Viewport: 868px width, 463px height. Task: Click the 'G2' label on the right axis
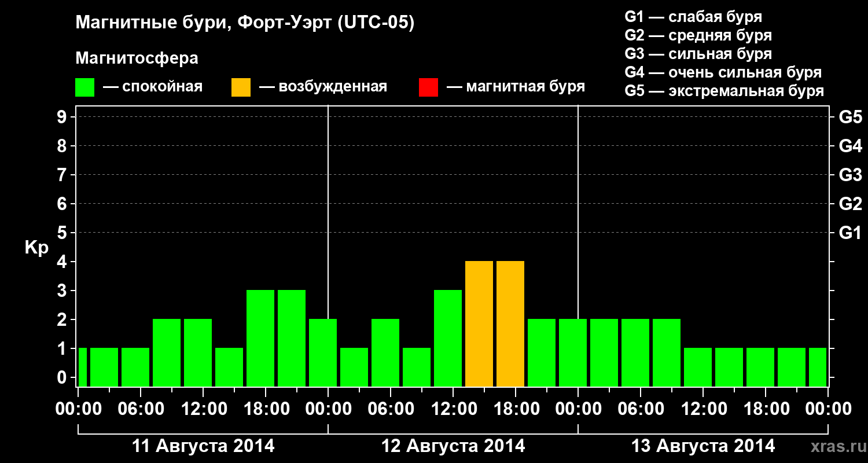click(x=851, y=204)
